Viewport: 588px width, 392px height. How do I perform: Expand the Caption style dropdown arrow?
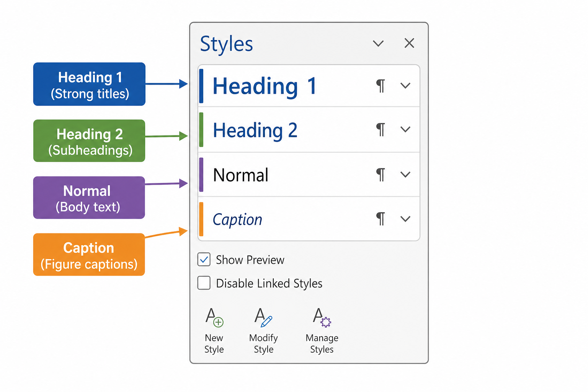(405, 219)
